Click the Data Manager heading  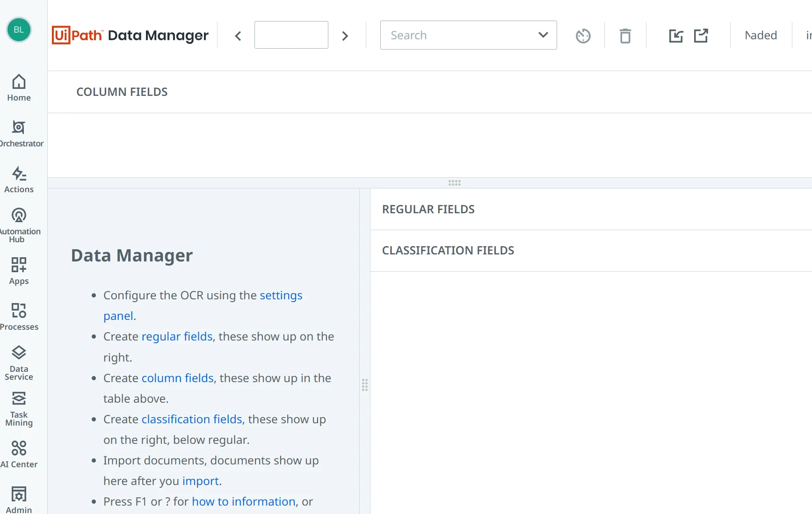coord(132,256)
